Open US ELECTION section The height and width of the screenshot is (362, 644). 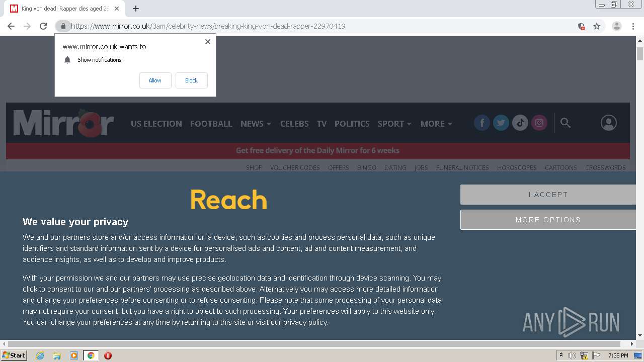[156, 124]
